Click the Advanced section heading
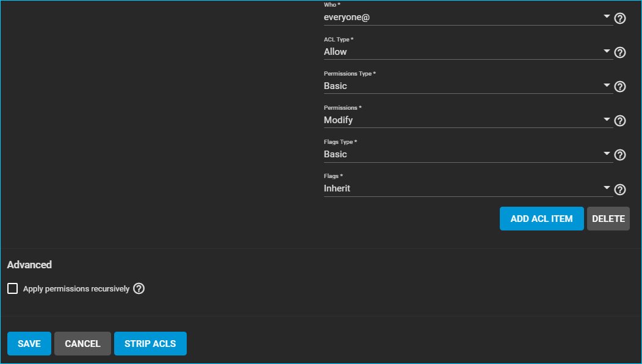This screenshot has height=364, width=642. click(x=29, y=265)
